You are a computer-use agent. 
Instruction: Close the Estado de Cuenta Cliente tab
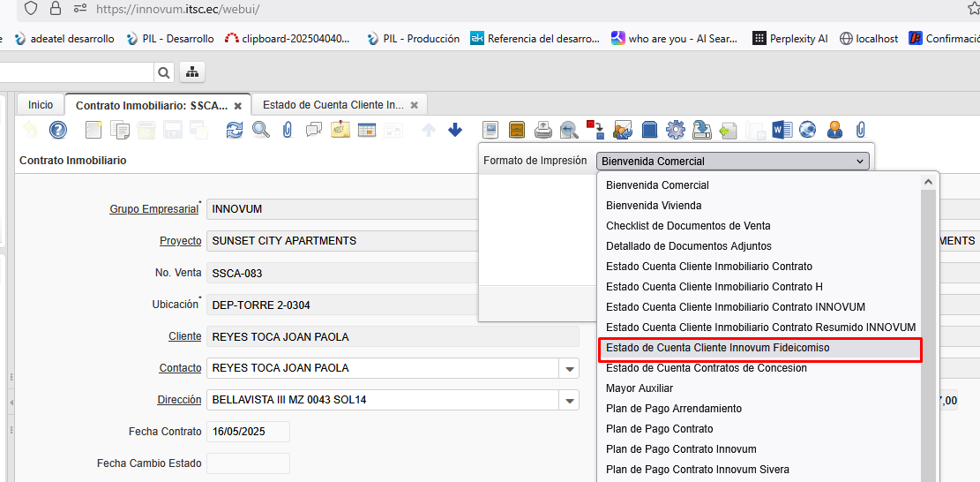point(415,105)
